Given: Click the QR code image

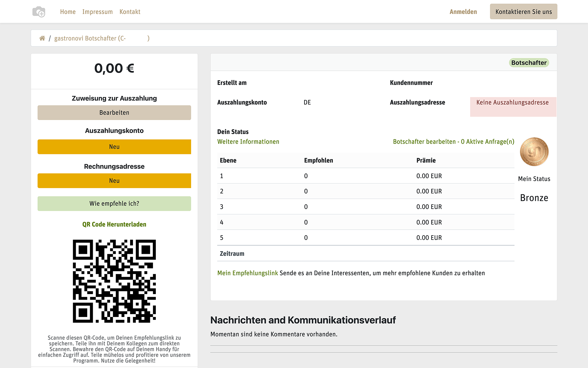Looking at the screenshot, I should pyautogui.click(x=114, y=281).
